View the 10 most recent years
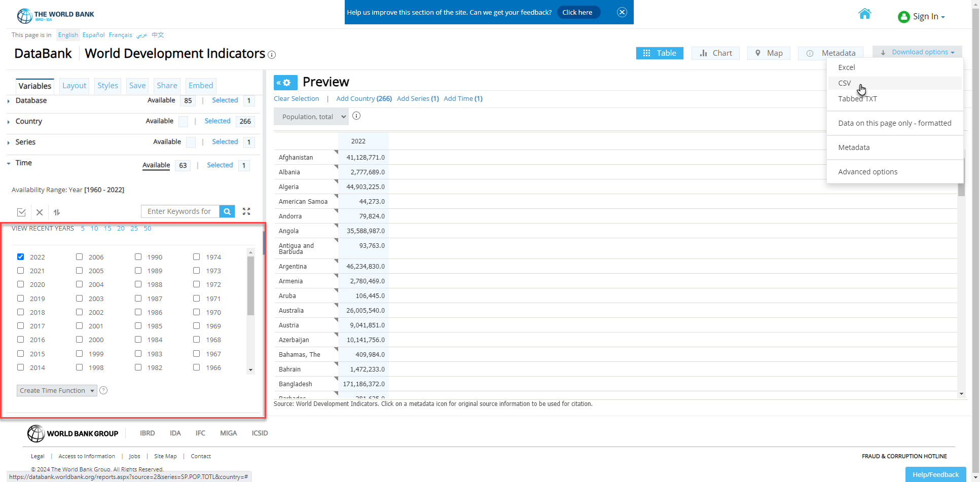 (94, 229)
